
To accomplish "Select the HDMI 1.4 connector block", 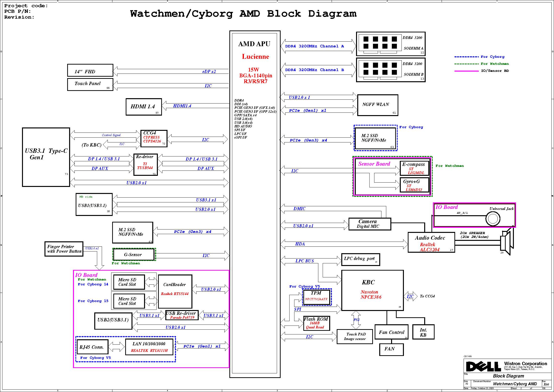I will click(144, 107).
